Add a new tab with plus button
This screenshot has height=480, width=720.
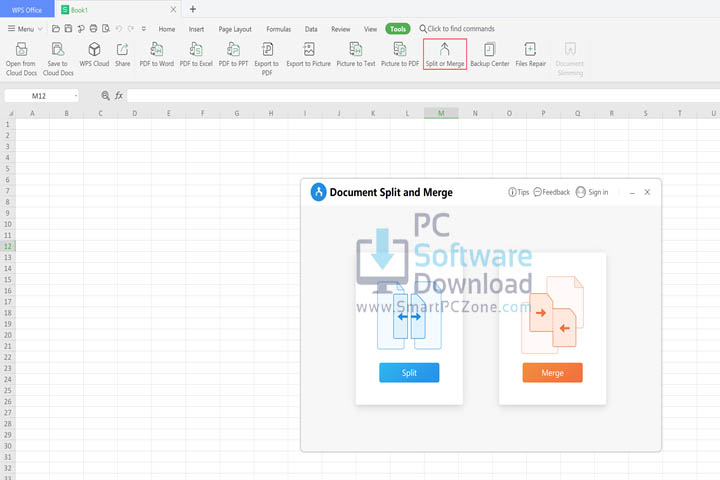pyautogui.click(x=193, y=9)
